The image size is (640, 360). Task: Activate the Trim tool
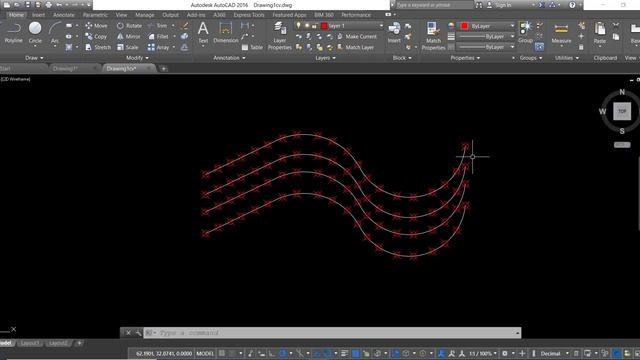coord(158,26)
